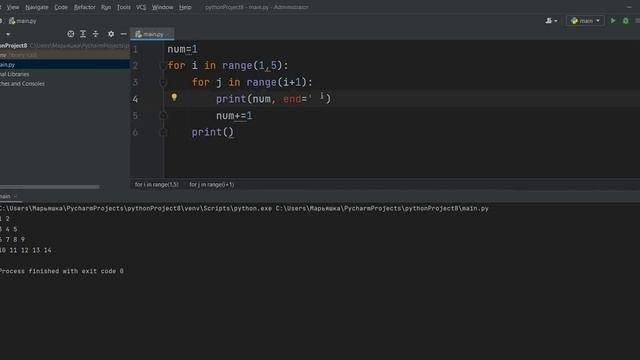This screenshot has width=640, height=360.
Task: Click the yellow lightbulb intention icon
Action: [174, 97]
